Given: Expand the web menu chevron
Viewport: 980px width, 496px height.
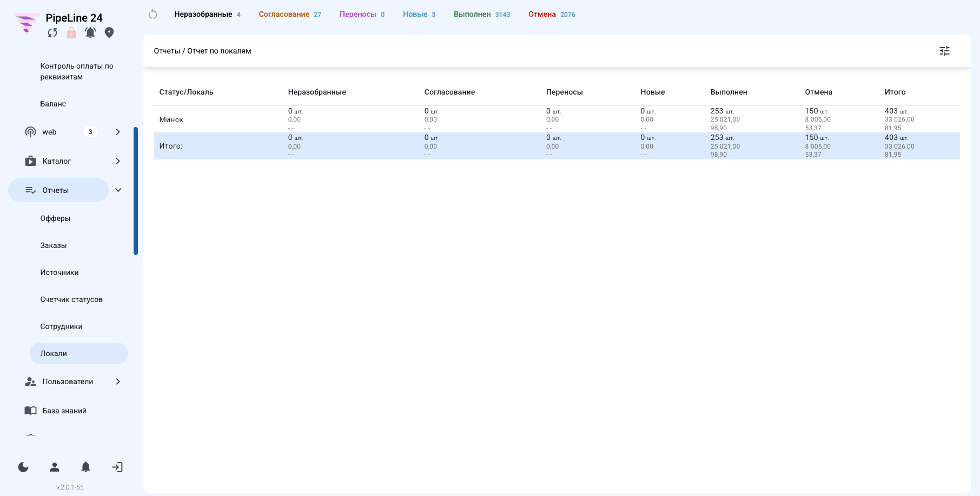Looking at the screenshot, I should point(118,132).
